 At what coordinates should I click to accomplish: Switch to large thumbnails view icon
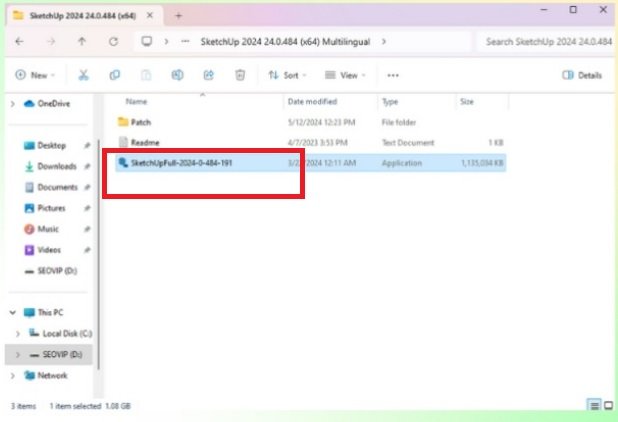coord(607,405)
